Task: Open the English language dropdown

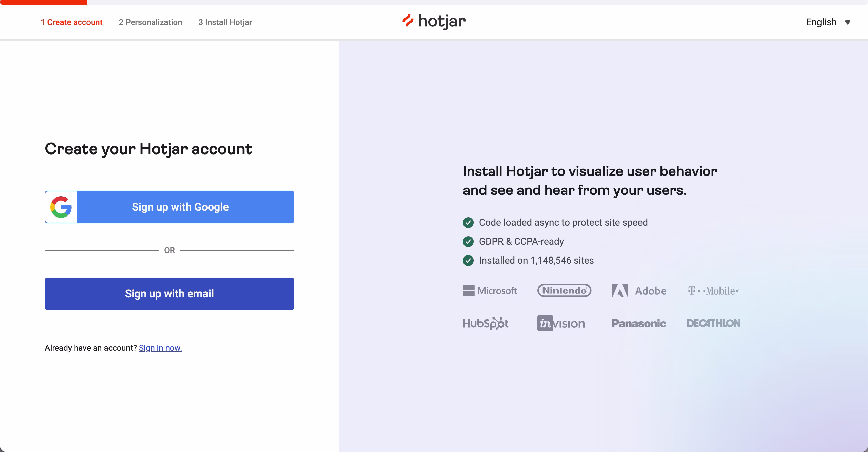Action: click(x=821, y=22)
